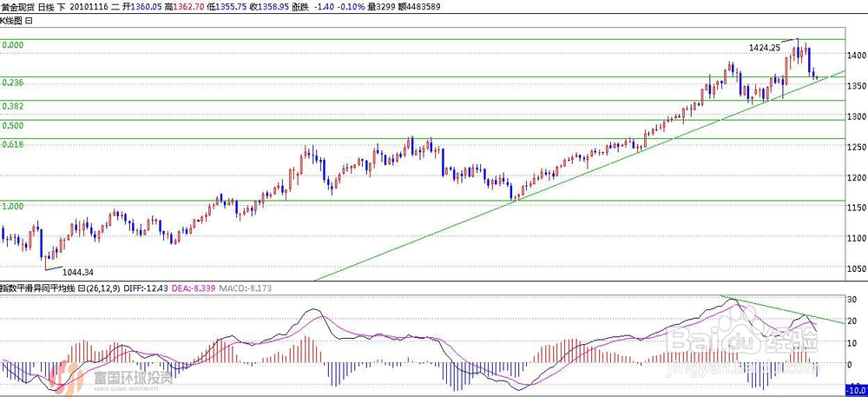Viewport: 868px width, 397px height.
Task: Select the DEA:-8.339 indicator value
Action: pos(192,288)
